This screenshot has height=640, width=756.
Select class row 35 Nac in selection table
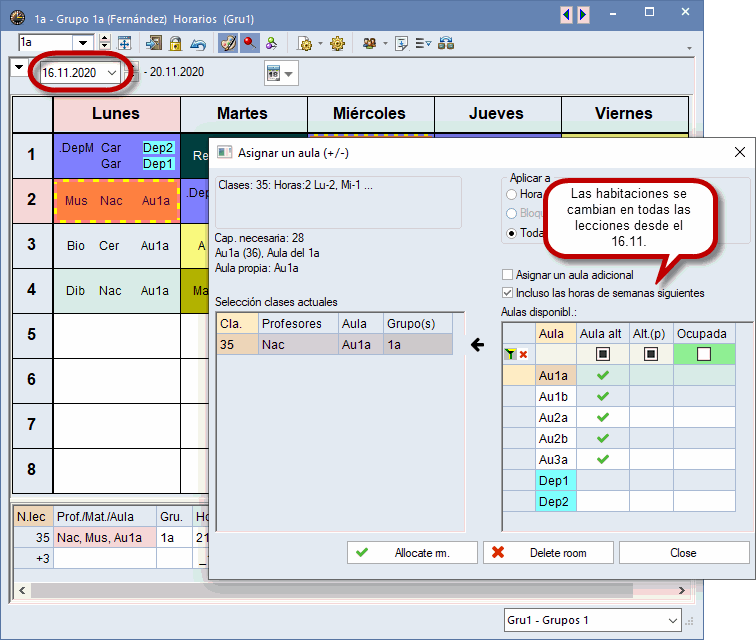pyautogui.click(x=335, y=345)
